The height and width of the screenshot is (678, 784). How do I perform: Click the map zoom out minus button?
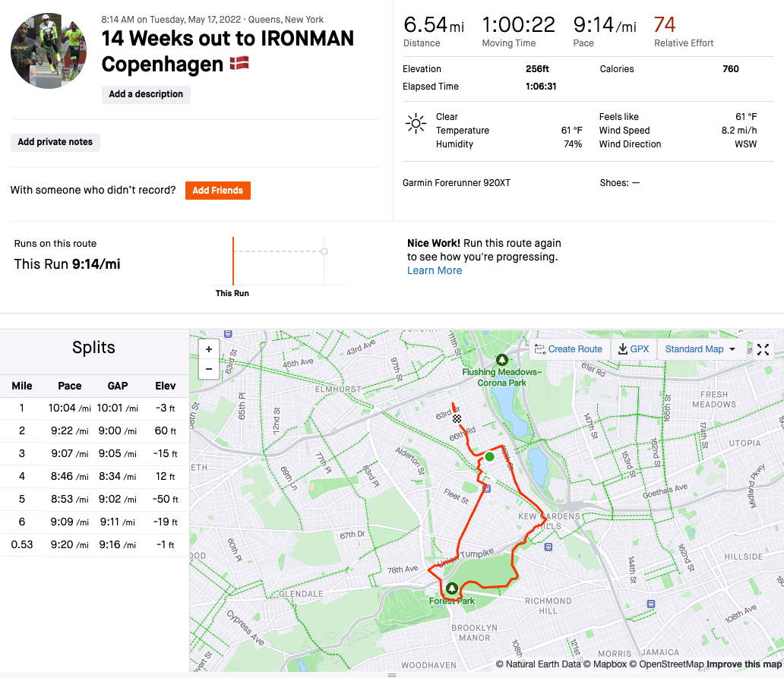(208, 370)
